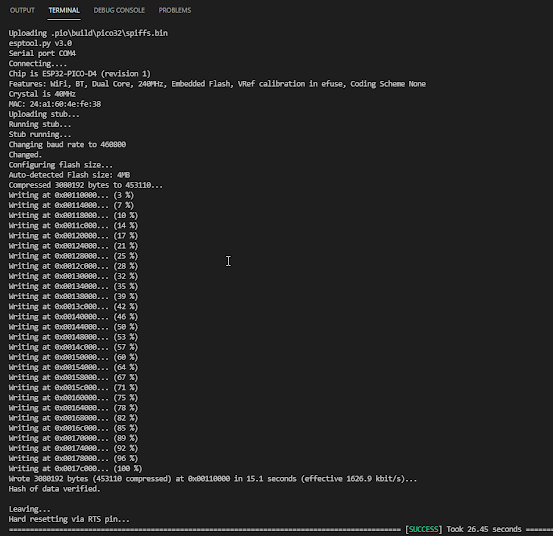The height and width of the screenshot is (536, 553).
Task: Select the TERMINAL tab
Action: [64, 10]
